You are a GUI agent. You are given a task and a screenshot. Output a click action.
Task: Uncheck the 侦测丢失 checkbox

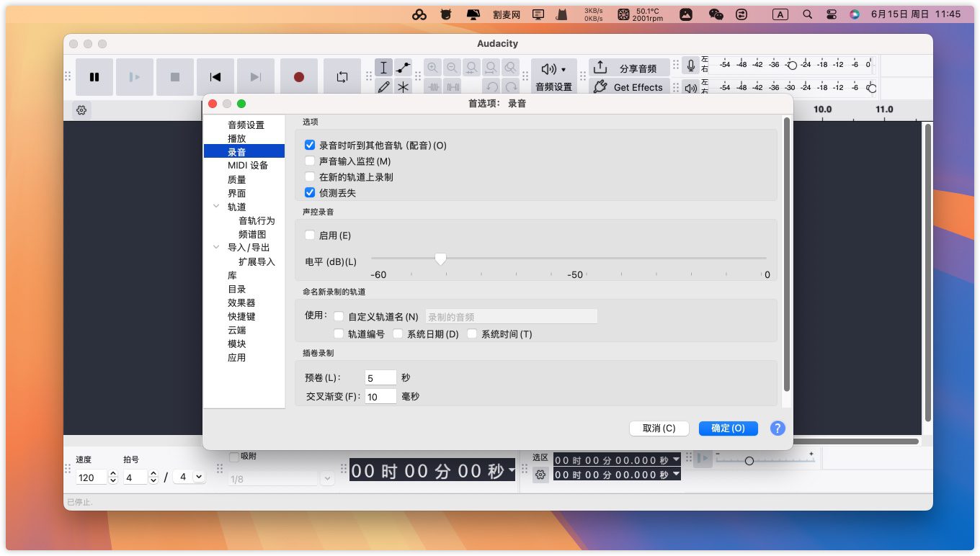310,193
